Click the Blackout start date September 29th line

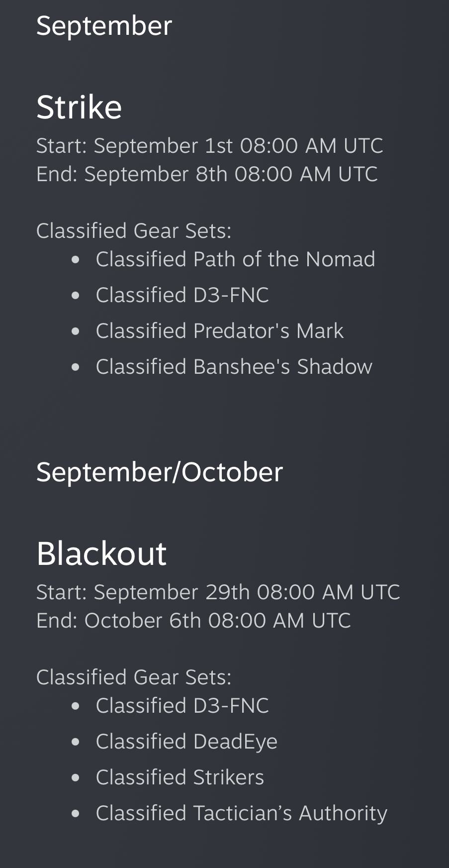pos(218,592)
